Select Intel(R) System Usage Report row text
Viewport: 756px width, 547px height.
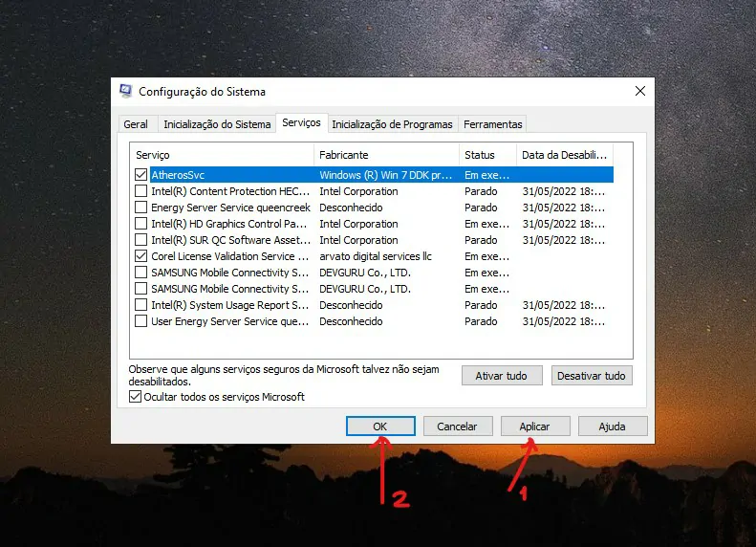click(230, 305)
